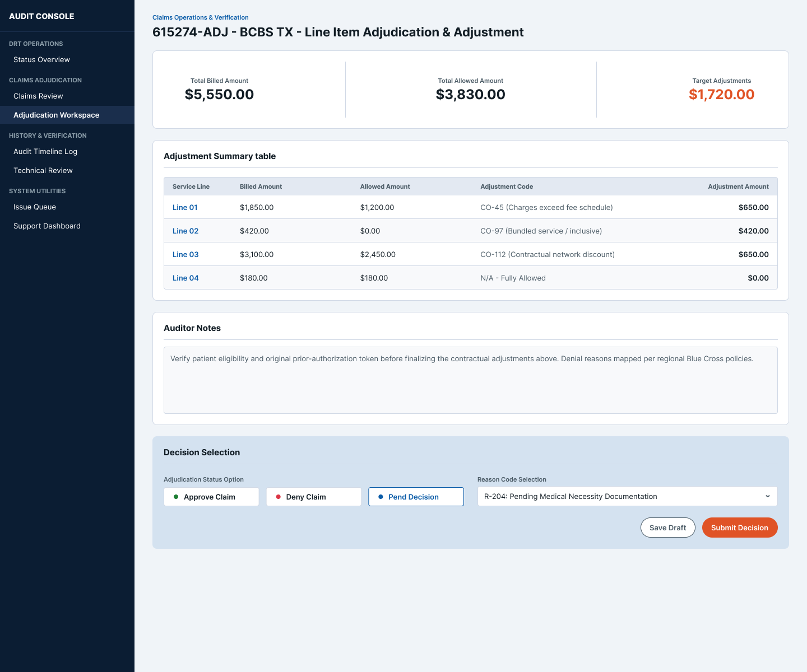Click the $1,850.00 billed amount cell
This screenshot has width=807, height=672.
coord(257,207)
